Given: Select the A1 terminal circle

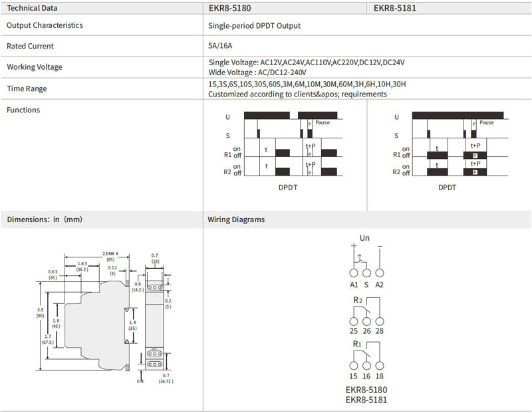Looking at the screenshot, I should point(354,273).
